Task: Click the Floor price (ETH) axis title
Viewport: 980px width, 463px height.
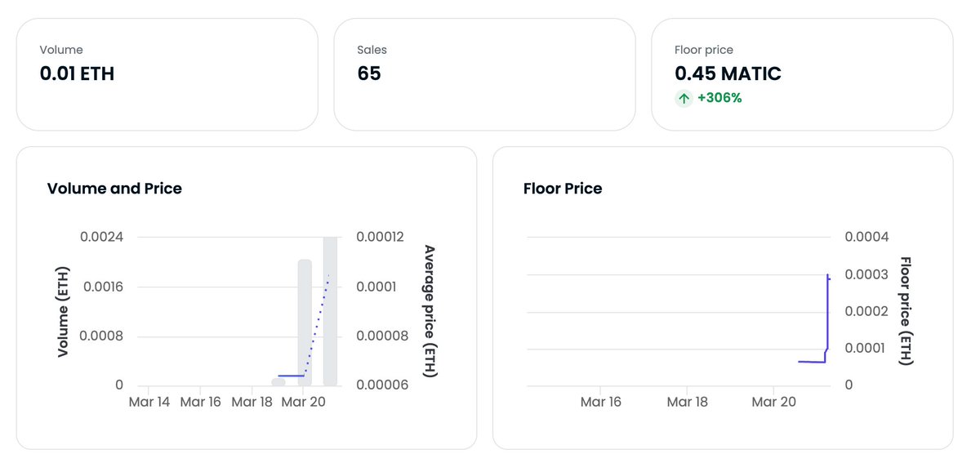Action: pos(906,311)
